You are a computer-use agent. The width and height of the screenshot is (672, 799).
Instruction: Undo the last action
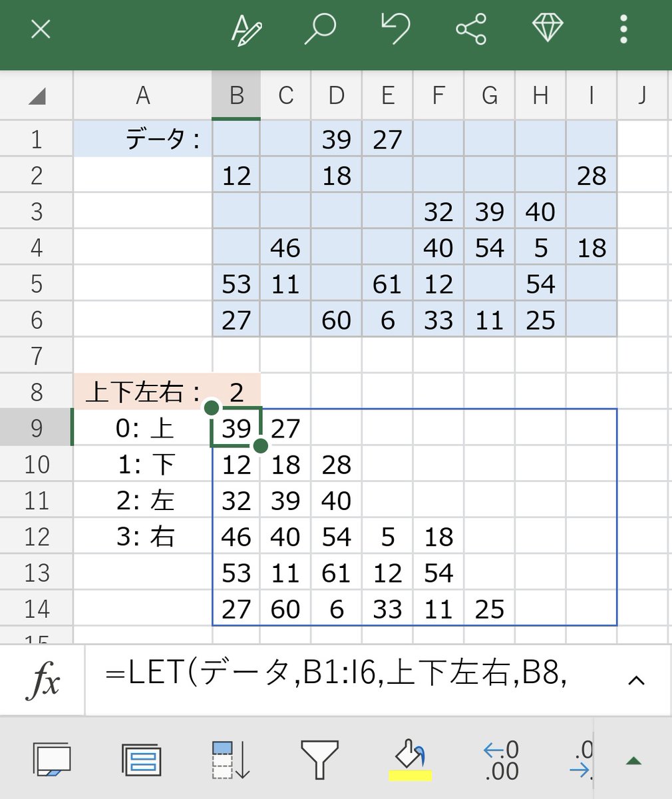click(x=397, y=29)
